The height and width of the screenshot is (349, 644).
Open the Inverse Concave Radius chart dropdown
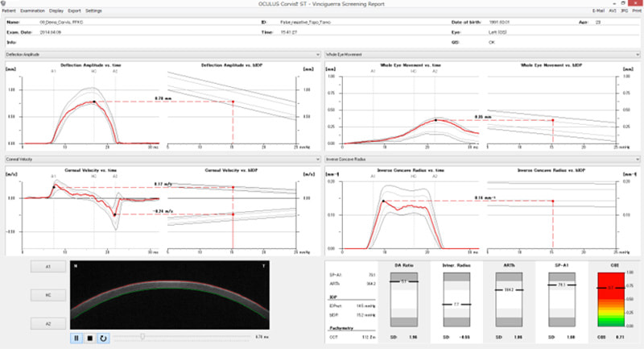click(482, 159)
